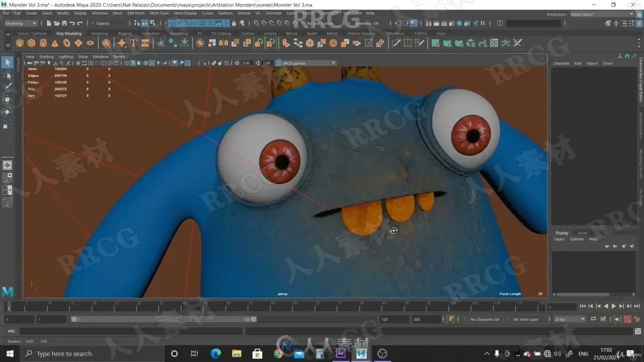Toggle select by object type mode
Image resolution: width=644 pixels, height=362 pixels.
tap(145, 23)
